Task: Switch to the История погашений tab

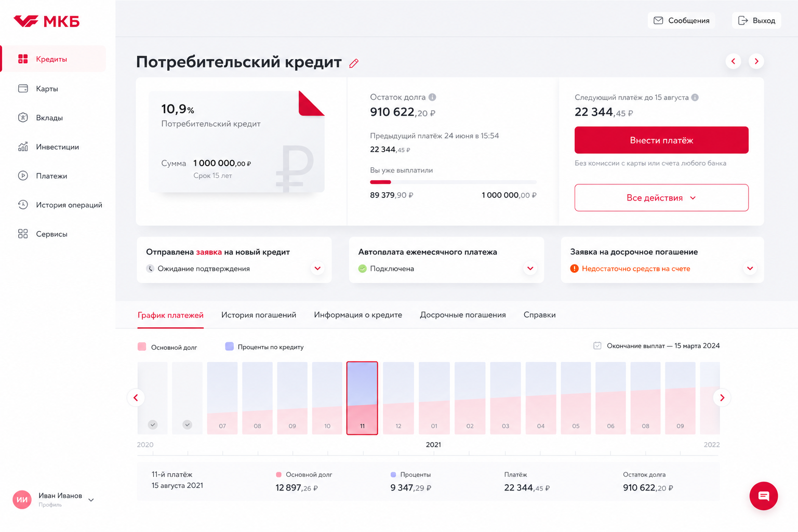Action: tap(259, 315)
